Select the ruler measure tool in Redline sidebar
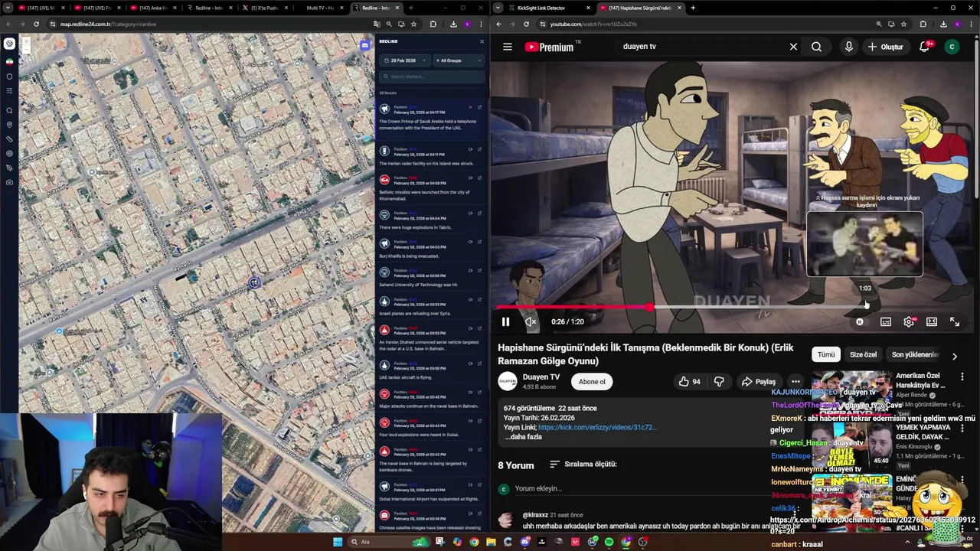Image resolution: width=980 pixels, height=551 pixels. tap(9, 139)
